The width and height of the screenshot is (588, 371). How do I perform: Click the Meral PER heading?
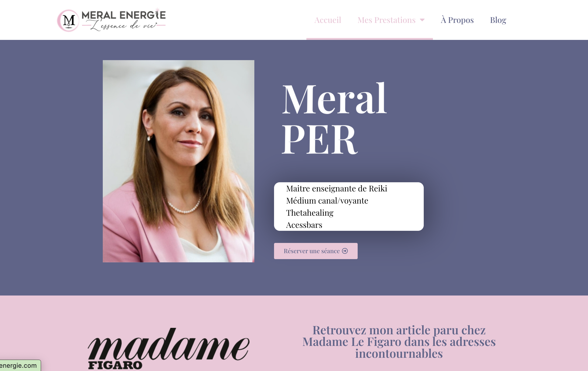[x=334, y=119]
